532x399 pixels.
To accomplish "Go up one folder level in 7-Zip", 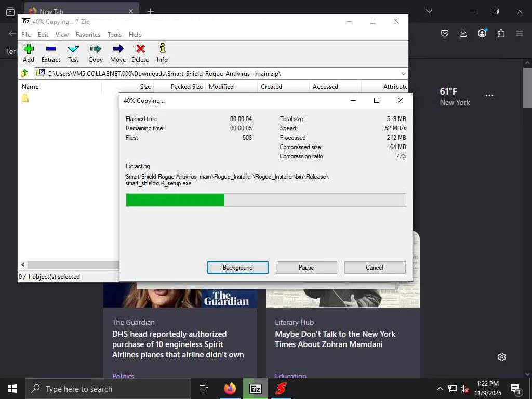I will click(x=24, y=73).
